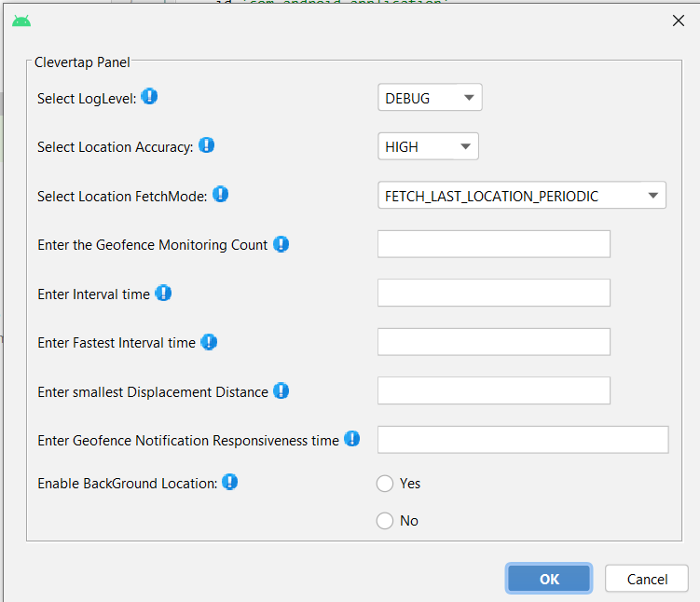
Task: Open the HIGH location accuracy dropdown
Action: tap(428, 146)
